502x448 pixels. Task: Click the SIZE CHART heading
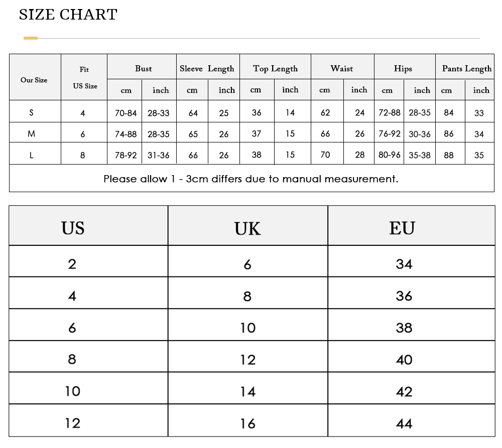[68, 15]
